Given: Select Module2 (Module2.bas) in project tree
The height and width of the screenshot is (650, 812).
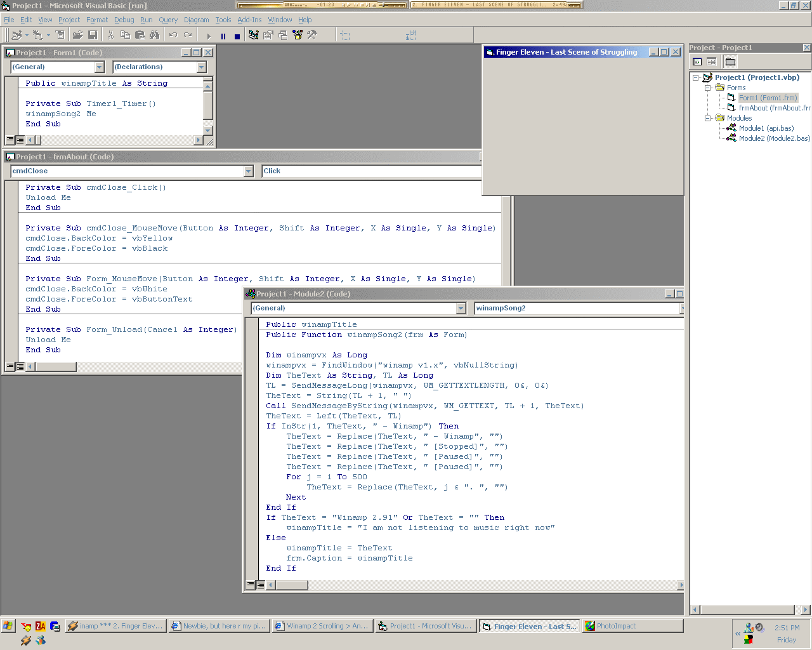Looking at the screenshot, I should pos(774,138).
